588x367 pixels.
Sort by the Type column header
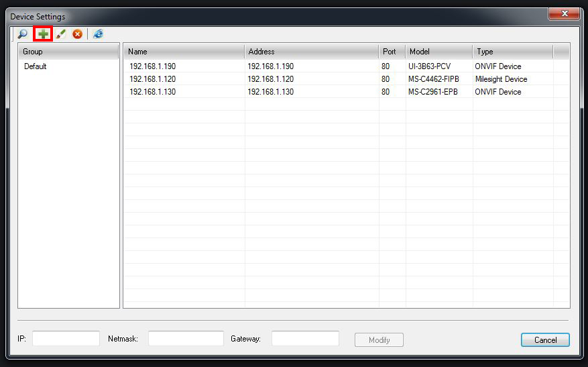pyautogui.click(x=513, y=52)
